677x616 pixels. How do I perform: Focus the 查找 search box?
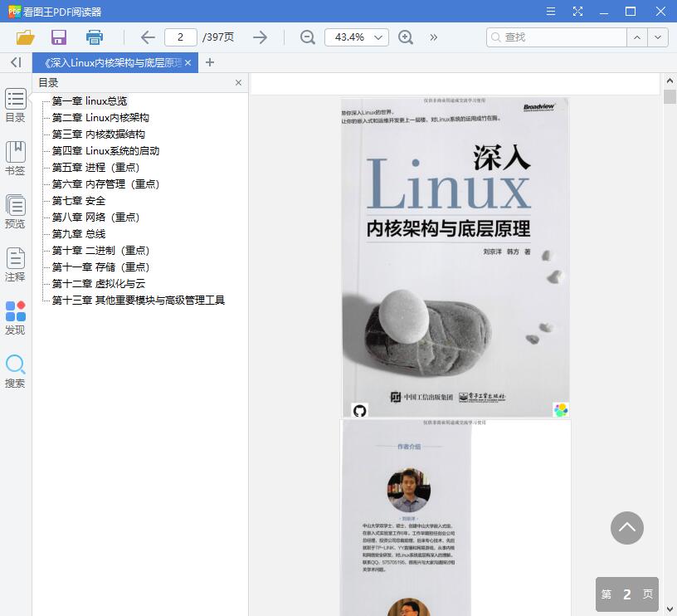click(x=557, y=37)
